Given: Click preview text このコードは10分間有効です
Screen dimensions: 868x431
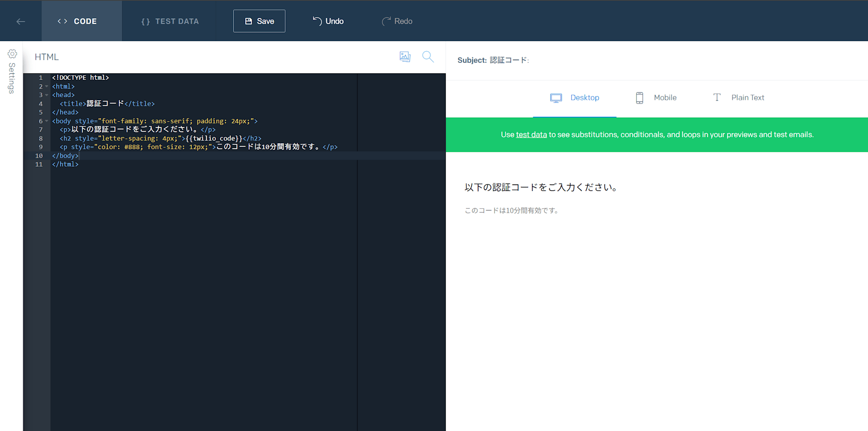Looking at the screenshot, I should (512, 211).
